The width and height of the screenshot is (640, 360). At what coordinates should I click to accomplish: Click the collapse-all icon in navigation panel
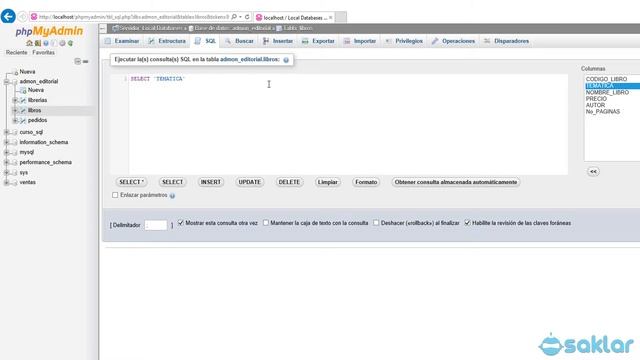click(x=78, y=61)
